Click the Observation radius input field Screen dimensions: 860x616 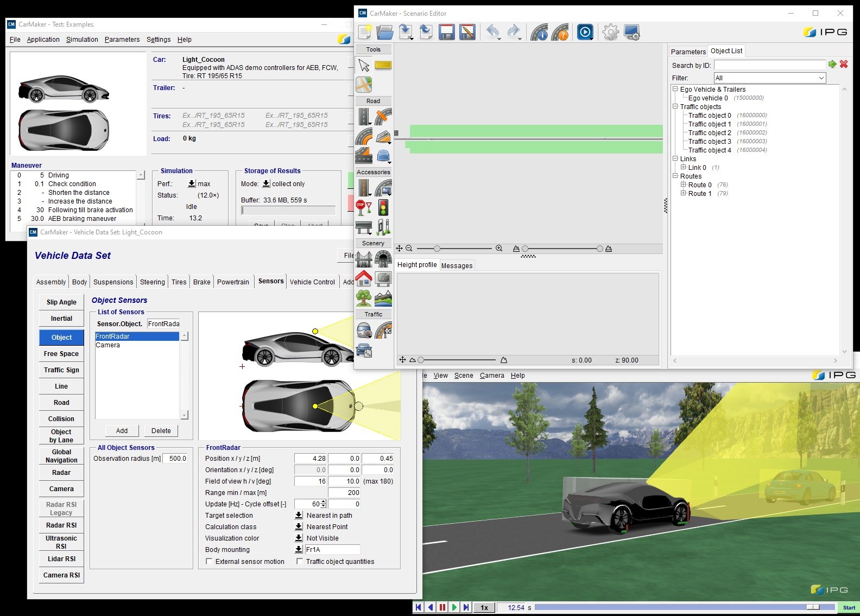[176, 459]
